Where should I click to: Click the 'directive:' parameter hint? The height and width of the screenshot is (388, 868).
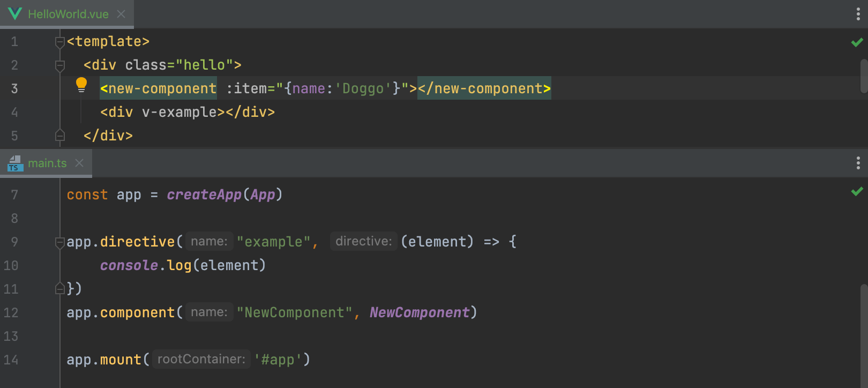pos(364,242)
